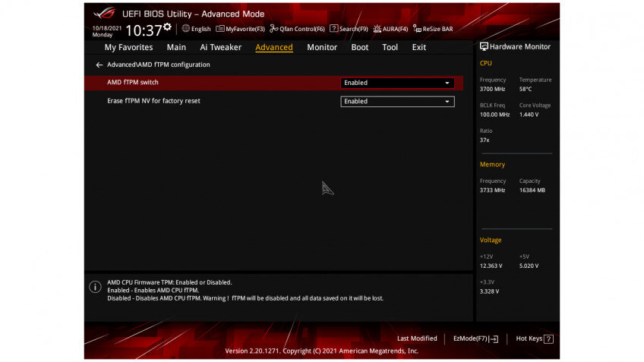644x362 pixels.
Task: Open the Boot tab
Action: click(x=360, y=47)
